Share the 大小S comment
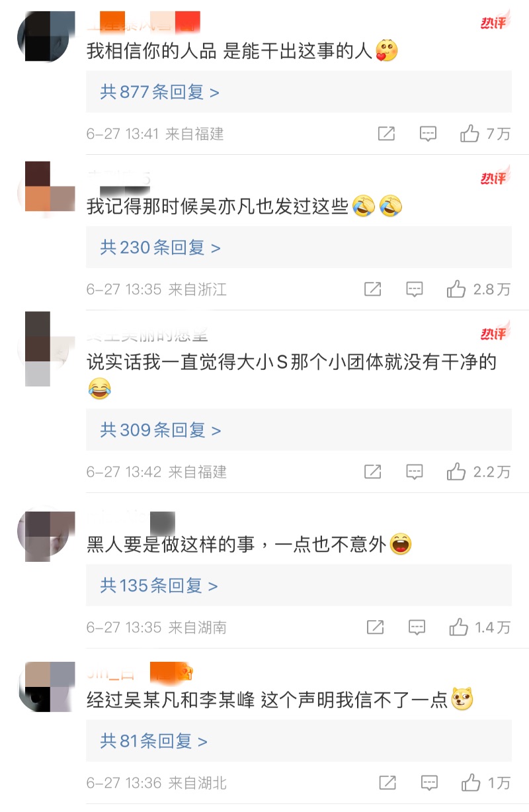 point(373,472)
